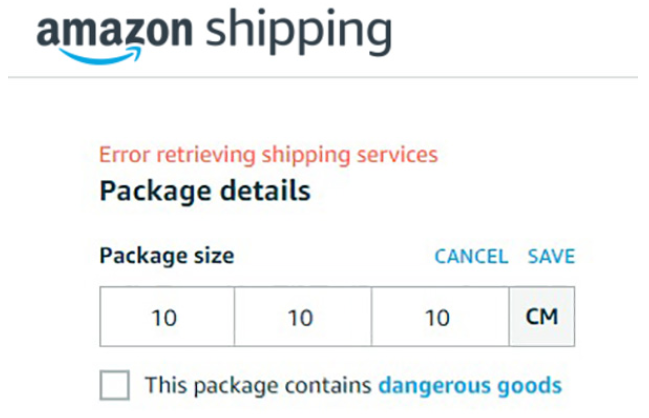Click the 'Package details' heading

[x=205, y=191]
